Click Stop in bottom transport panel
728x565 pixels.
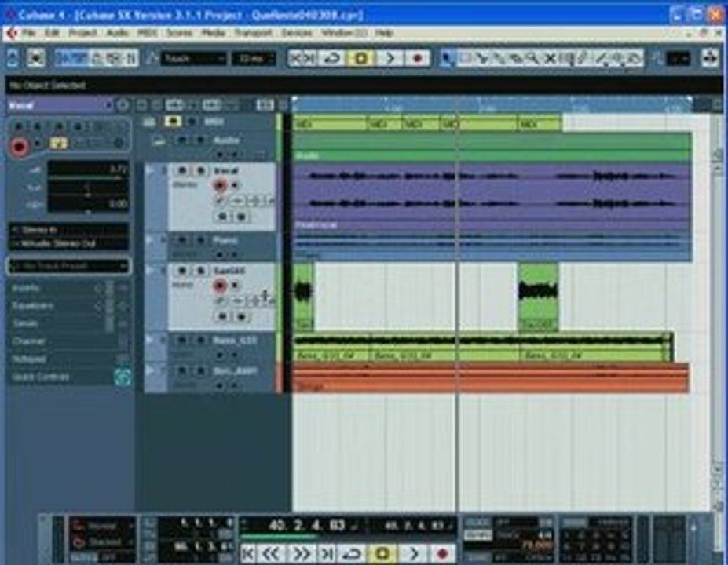point(382,553)
